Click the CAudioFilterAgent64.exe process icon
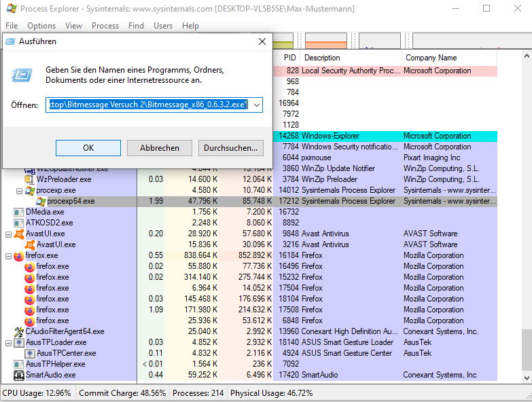The width and height of the screenshot is (532, 402). pos(19,331)
